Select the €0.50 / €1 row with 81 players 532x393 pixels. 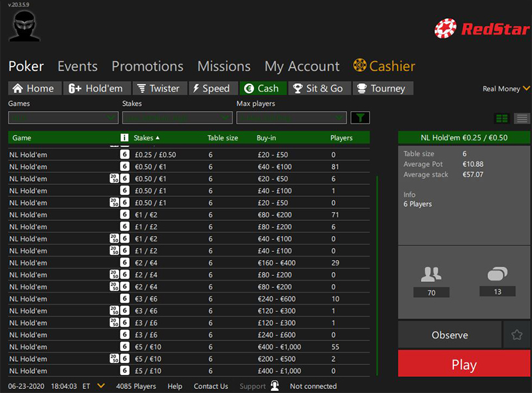pyautogui.click(x=189, y=167)
